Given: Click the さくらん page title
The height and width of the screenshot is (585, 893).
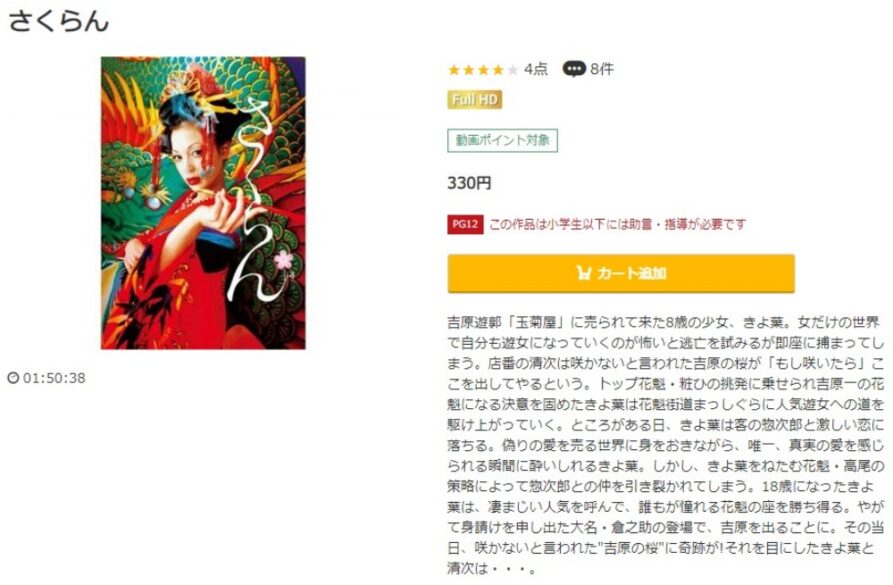Looking at the screenshot, I should click(59, 21).
